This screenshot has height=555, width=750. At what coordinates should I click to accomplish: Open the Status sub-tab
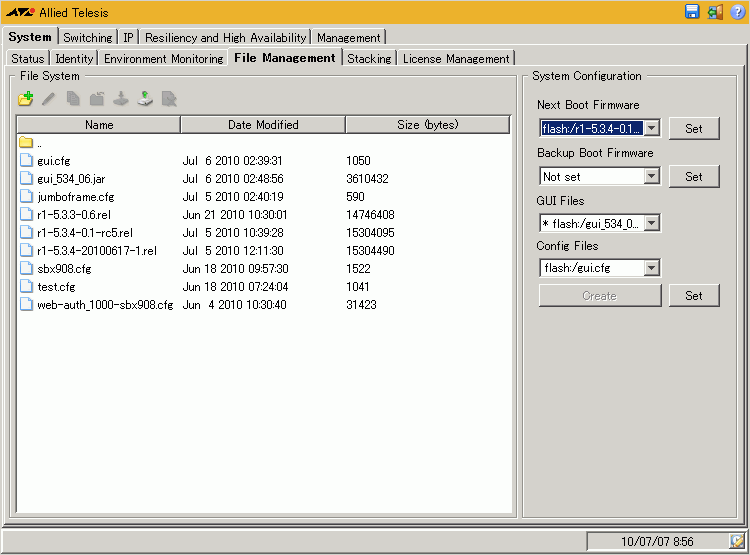tap(28, 58)
